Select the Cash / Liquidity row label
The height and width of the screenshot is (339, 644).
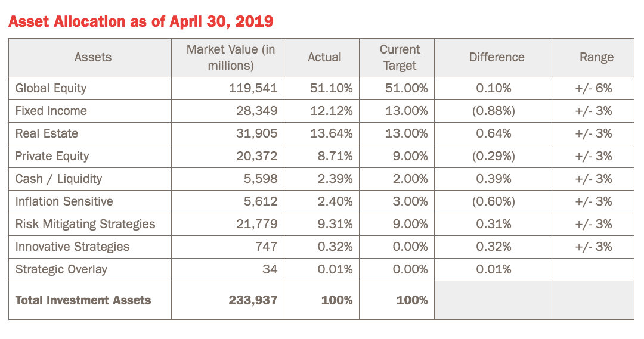[58, 179]
